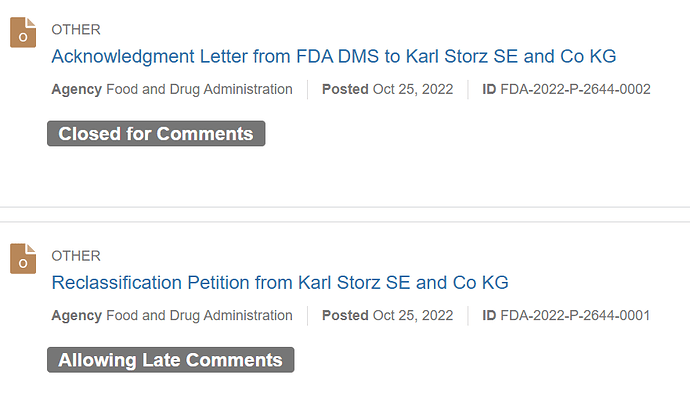The image size is (690, 393).
Task: Click bold Posted label in Acknowledgment Letter entry
Action: pyautogui.click(x=345, y=89)
